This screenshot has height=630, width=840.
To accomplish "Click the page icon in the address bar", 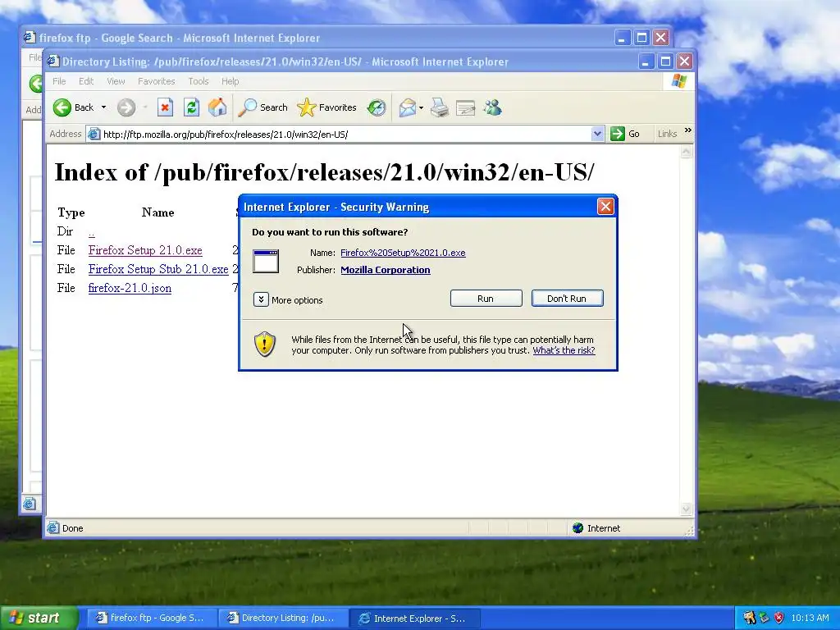I will (94, 134).
